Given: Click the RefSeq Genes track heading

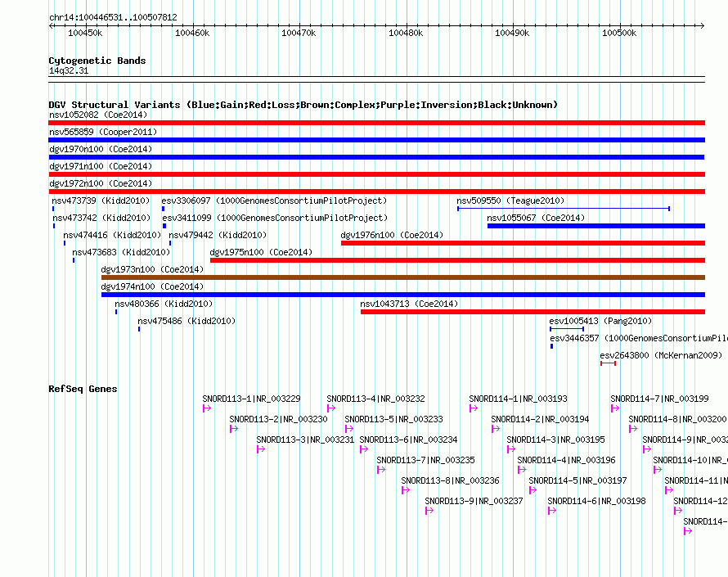Looking at the screenshot, I should (x=83, y=389).
